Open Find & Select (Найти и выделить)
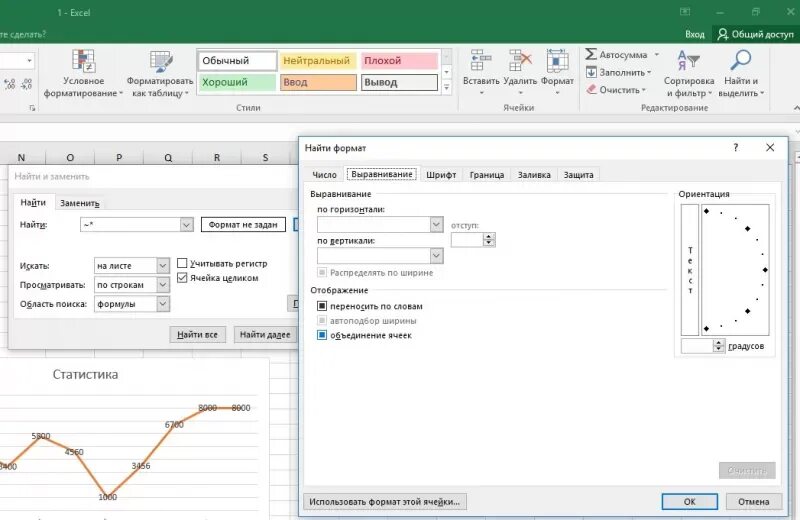 coord(741,73)
